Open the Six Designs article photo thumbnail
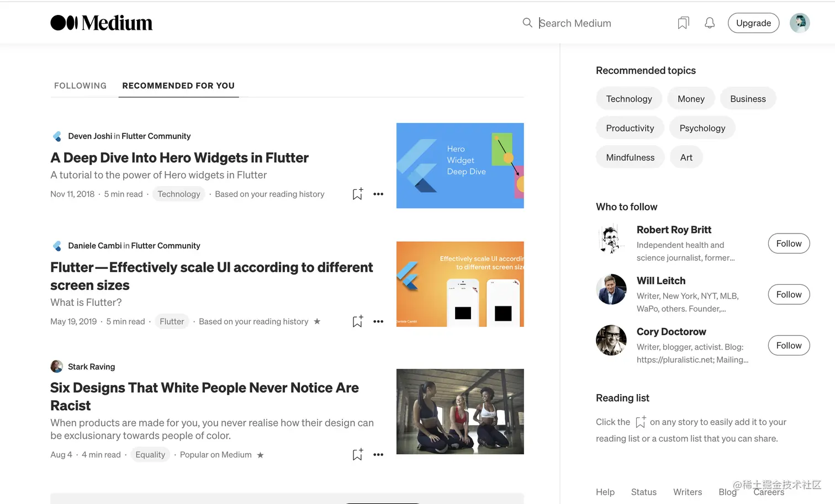 click(x=460, y=412)
